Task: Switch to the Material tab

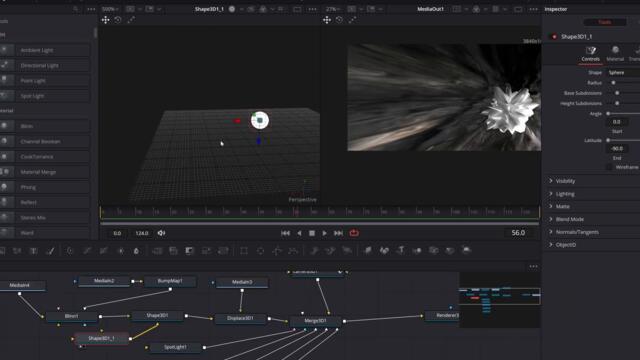Action: pyautogui.click(x=615, y=54)
